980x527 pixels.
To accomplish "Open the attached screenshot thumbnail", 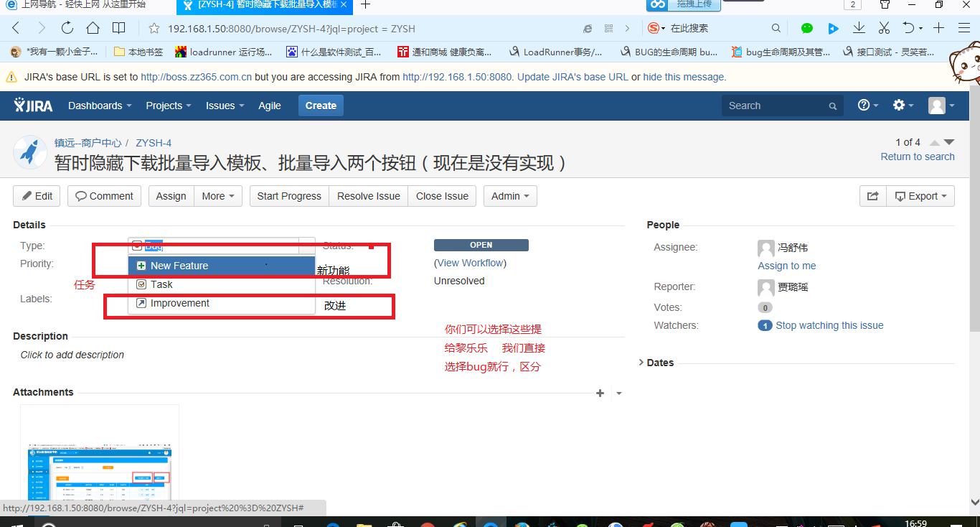I will tap(100, 460).
